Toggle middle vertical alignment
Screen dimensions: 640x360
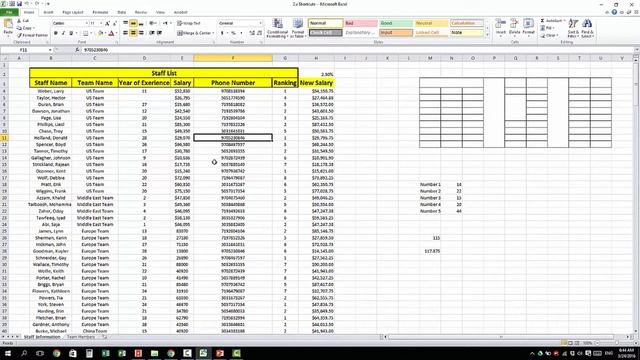133,23
